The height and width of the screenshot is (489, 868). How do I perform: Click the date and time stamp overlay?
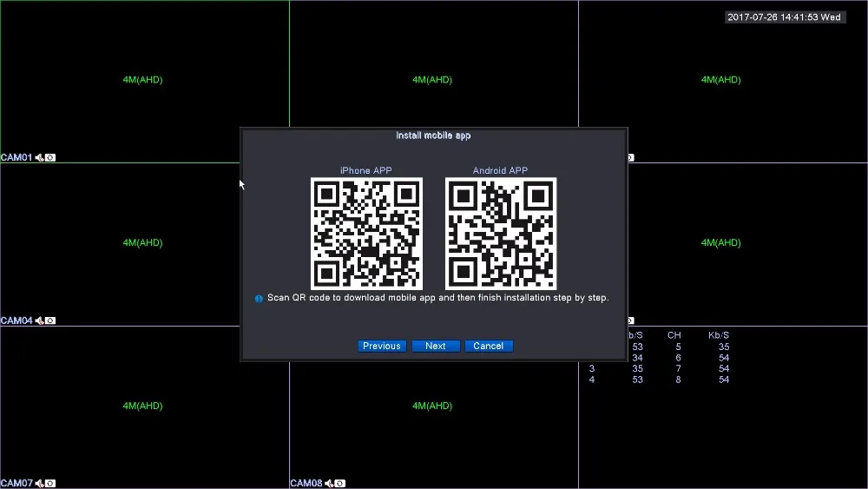pyautogui.click(x=785, y=17)
